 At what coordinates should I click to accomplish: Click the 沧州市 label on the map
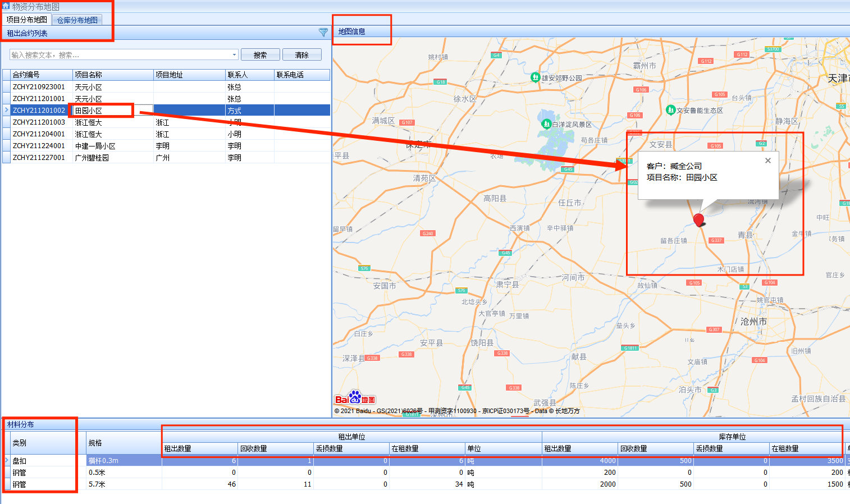point(753,322)
